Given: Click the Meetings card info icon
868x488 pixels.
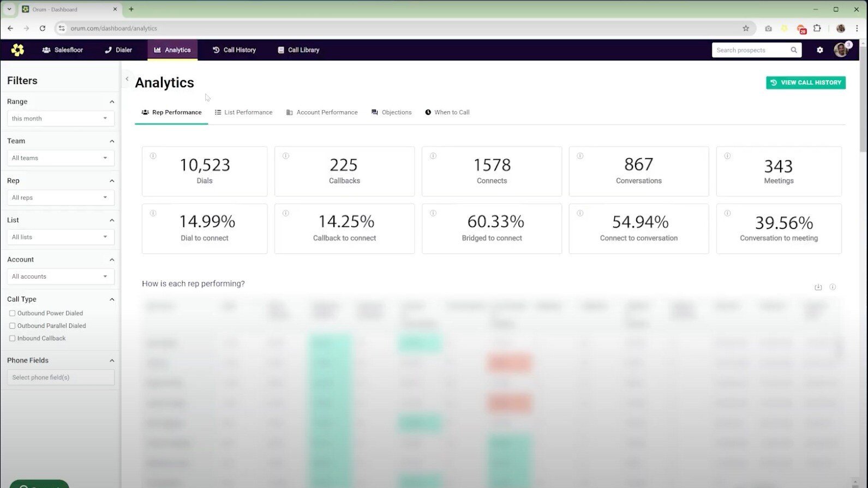Looking at the screenshot, I should click(727, 156).
